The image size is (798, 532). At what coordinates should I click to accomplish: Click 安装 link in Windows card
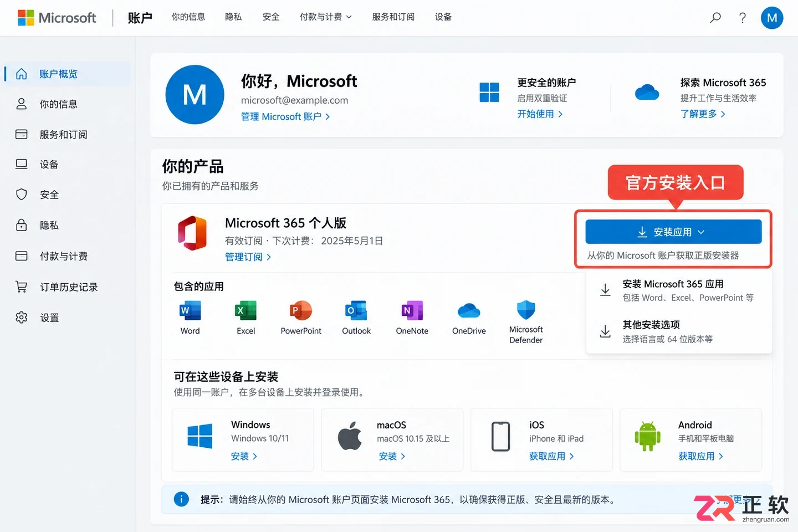point(244,456)
